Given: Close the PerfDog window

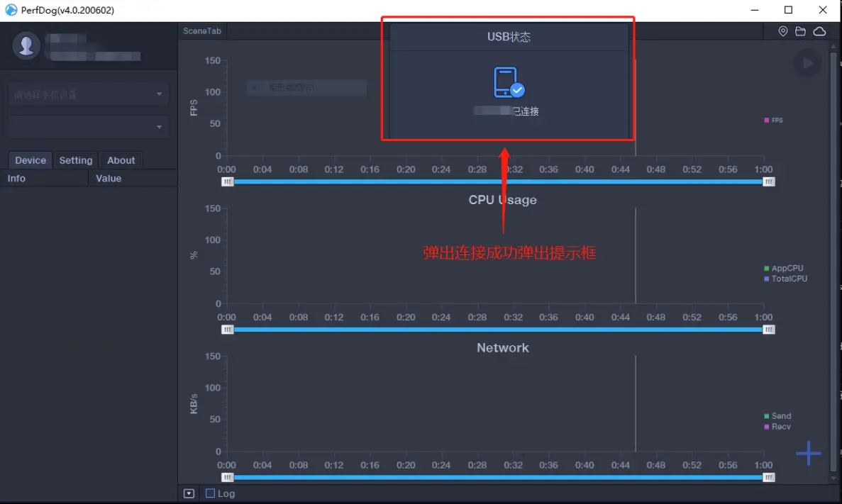Looking at the screenshot, I should [x=822, y=10].
